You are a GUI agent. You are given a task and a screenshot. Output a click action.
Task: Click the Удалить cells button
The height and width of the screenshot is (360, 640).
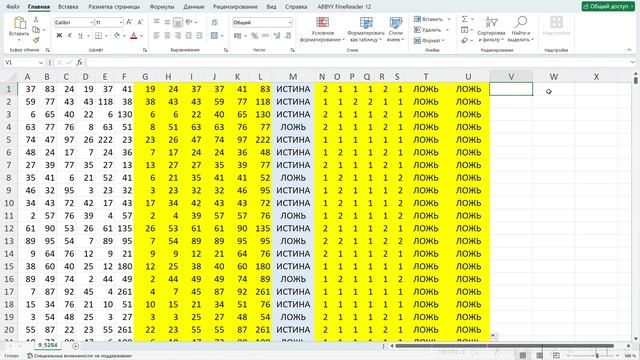pos(431,30)
